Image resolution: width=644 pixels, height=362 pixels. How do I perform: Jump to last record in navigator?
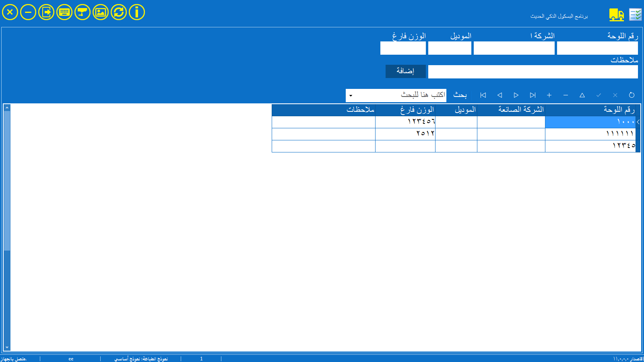tap(533, 95)
